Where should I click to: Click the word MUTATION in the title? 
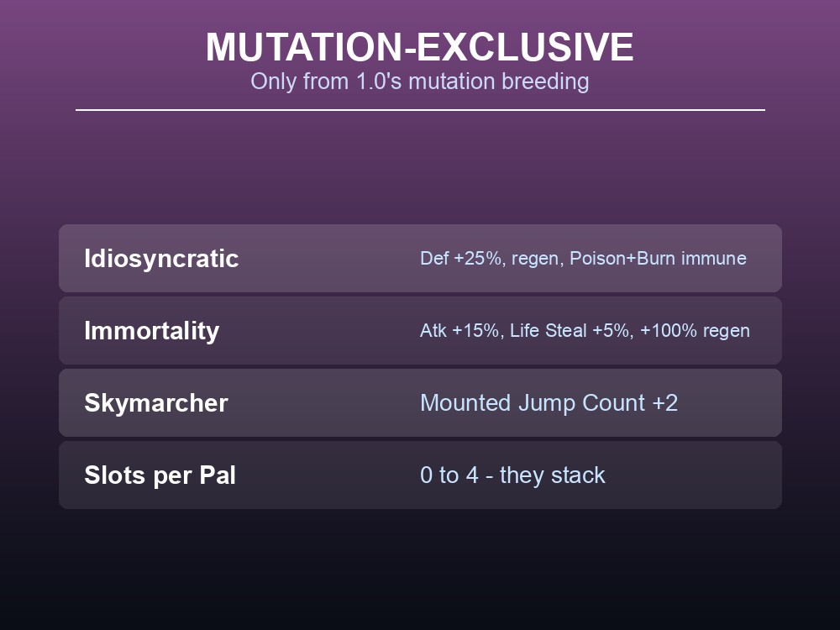pos(304,47)
